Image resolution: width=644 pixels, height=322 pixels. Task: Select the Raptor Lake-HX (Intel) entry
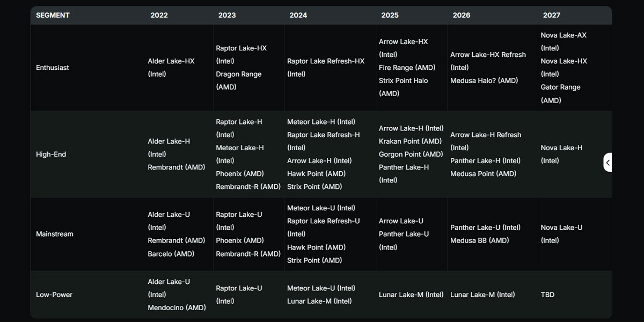241,55
